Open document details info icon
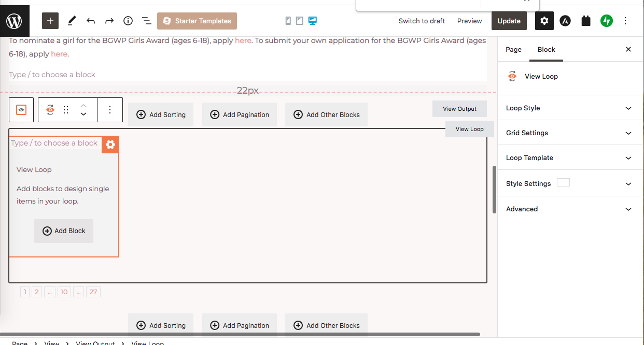Viewport: 644px width, 345px height. (128, 21)
